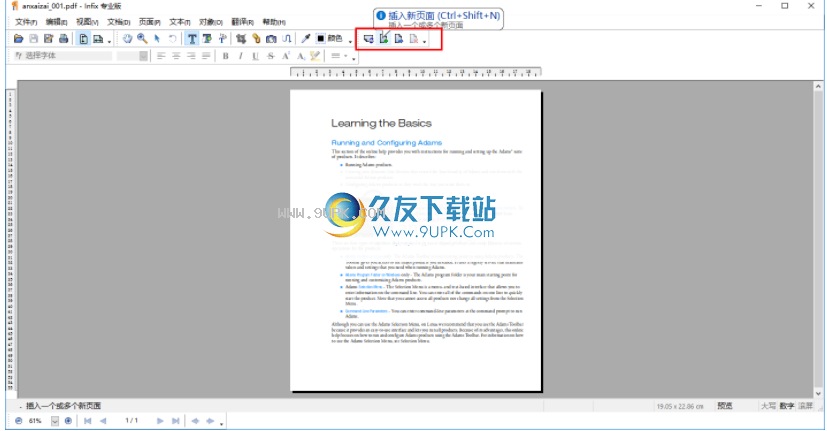Toggle single page view icon
The image size is (827, 431).
(x=83, y=39)
